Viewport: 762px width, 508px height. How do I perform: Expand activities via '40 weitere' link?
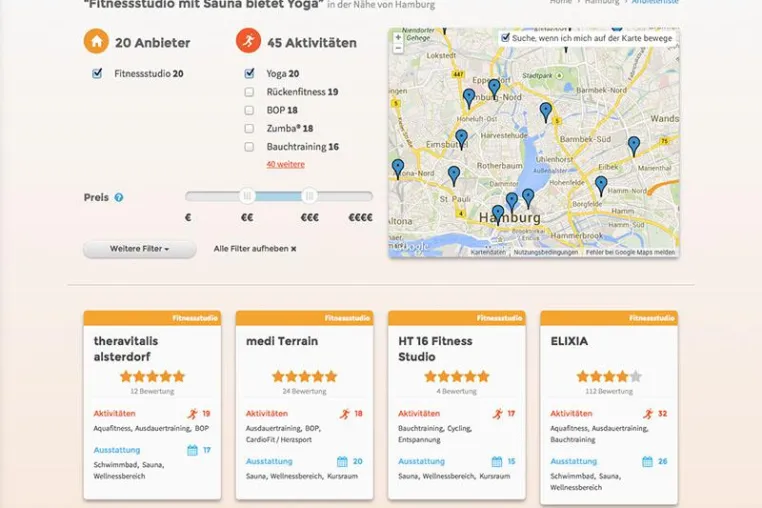point(286,164)
